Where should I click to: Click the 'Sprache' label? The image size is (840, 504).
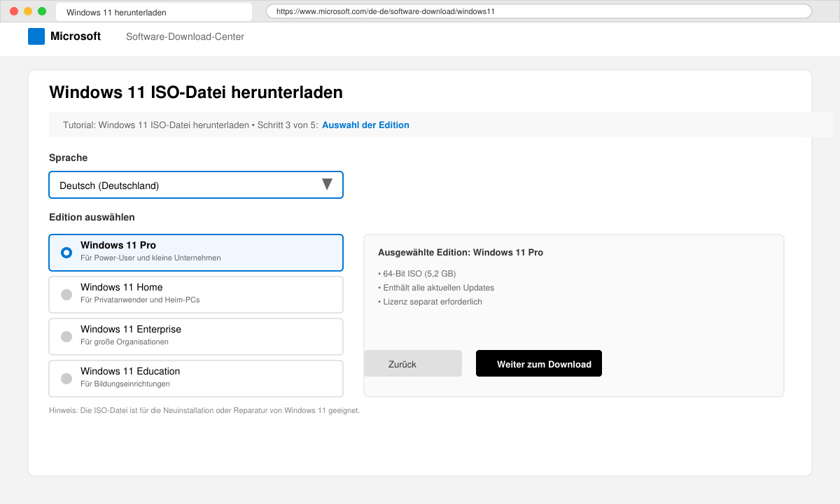click(69, 158)
